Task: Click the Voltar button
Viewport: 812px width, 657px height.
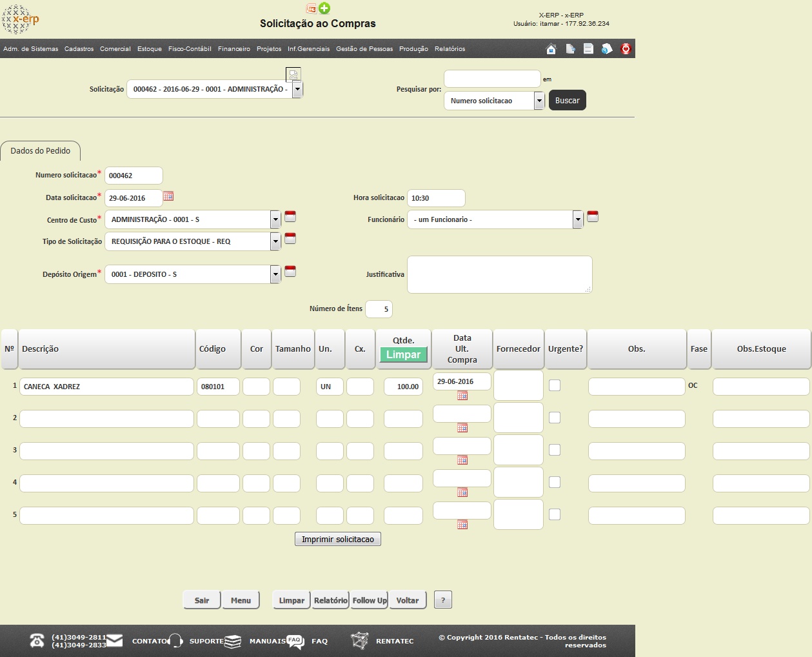Action: 408,600
